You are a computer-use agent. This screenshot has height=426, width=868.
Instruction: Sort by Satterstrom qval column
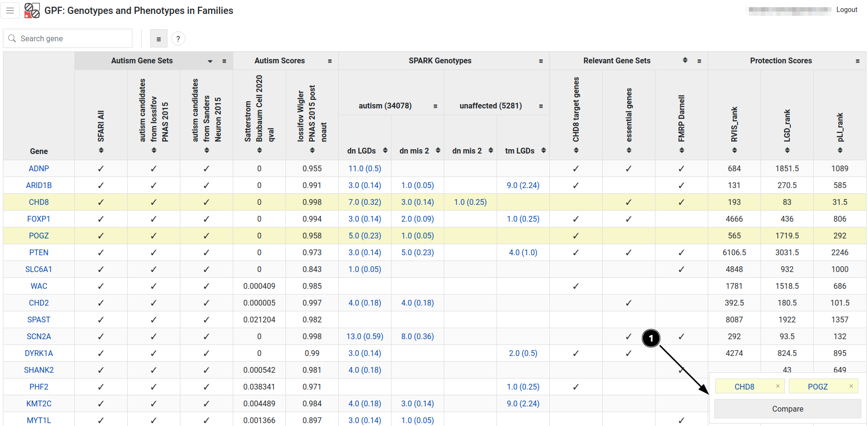(260, 150)
